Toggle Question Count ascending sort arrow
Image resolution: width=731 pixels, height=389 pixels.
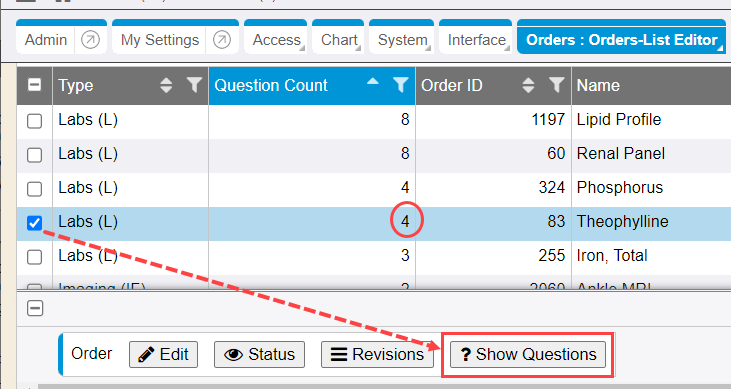coord(372,81)
